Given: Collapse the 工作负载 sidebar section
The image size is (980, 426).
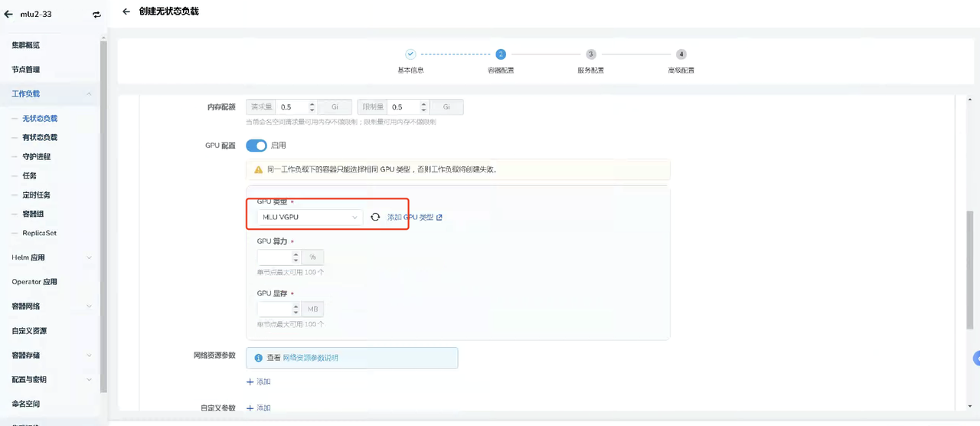Looking at the screenshot, I should tap(50, 93).
